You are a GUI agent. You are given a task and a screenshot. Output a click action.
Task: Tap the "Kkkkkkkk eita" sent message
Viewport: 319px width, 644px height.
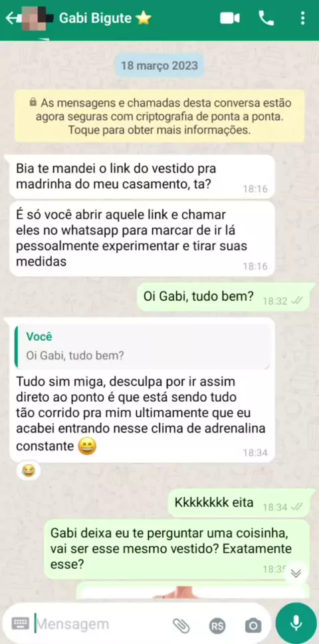(x=239, y=504)
